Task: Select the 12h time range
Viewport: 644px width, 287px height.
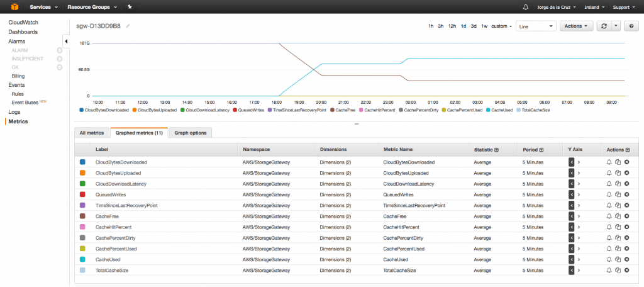Action: tap(452, 26)
